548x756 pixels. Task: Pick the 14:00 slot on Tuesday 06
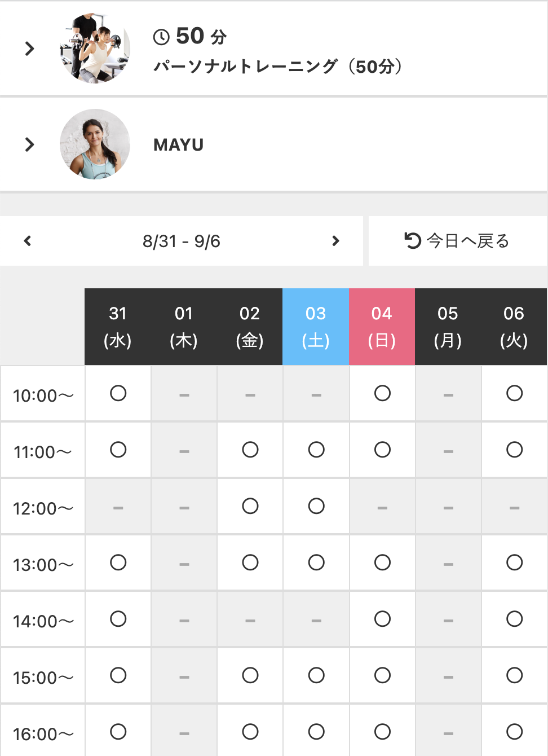pos(514,619)
